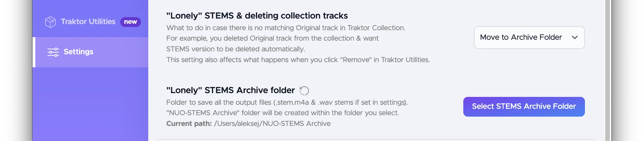Click the white active indicator bar beside Settings
The height and width of the screenshot is (141, 644).
point(34,52)
